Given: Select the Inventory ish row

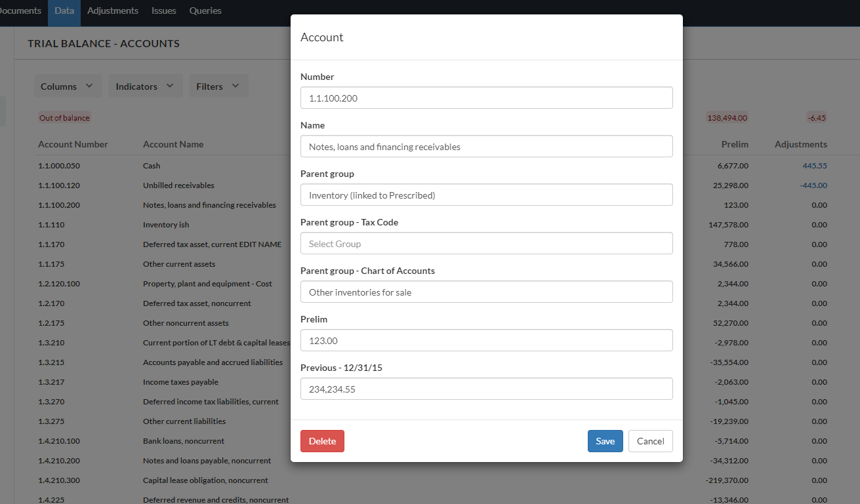Looking at the screenshot, I should click(166, 225).
